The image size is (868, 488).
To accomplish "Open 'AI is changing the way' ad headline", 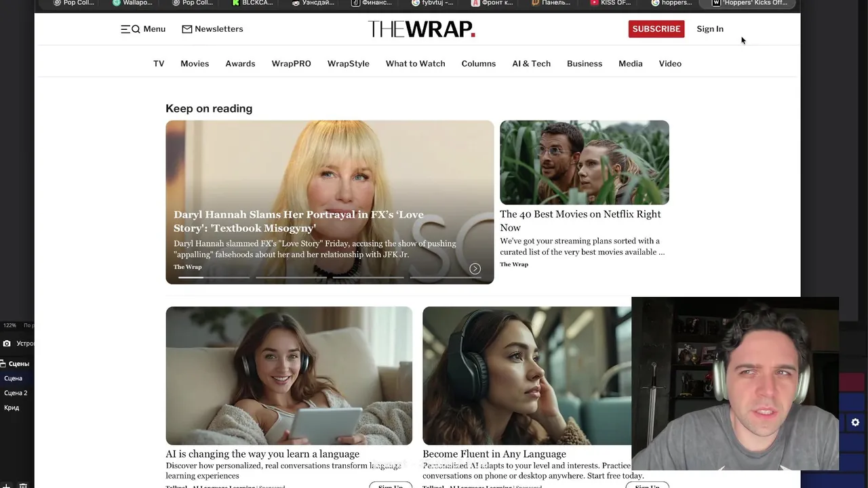I will [x=262, y=454].
